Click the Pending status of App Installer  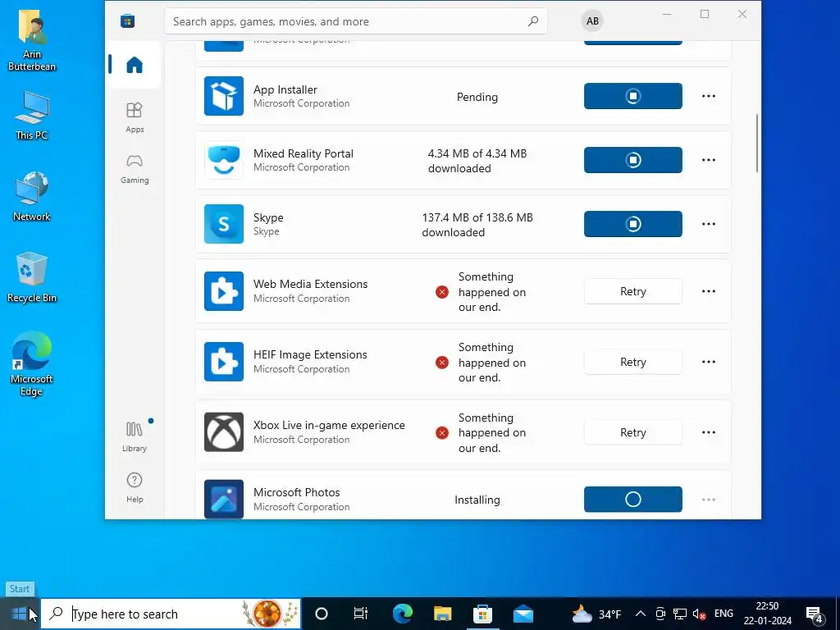tap(477, 97)
